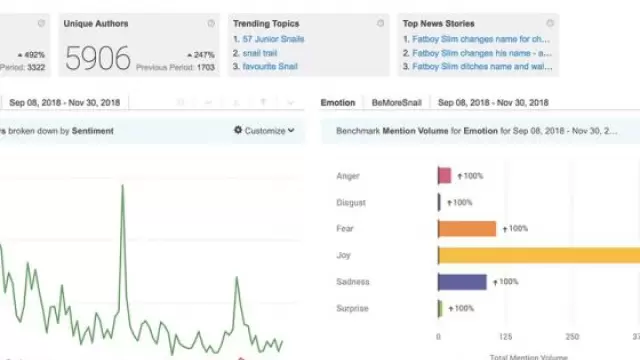Open story 'Fatboy Slim changes his name - a...'
This screenshot has height=360, width=640.
(482, 53)
